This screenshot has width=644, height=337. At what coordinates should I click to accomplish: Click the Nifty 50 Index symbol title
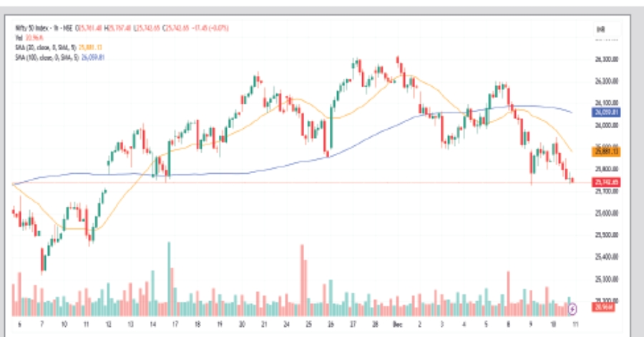[34, 28]
